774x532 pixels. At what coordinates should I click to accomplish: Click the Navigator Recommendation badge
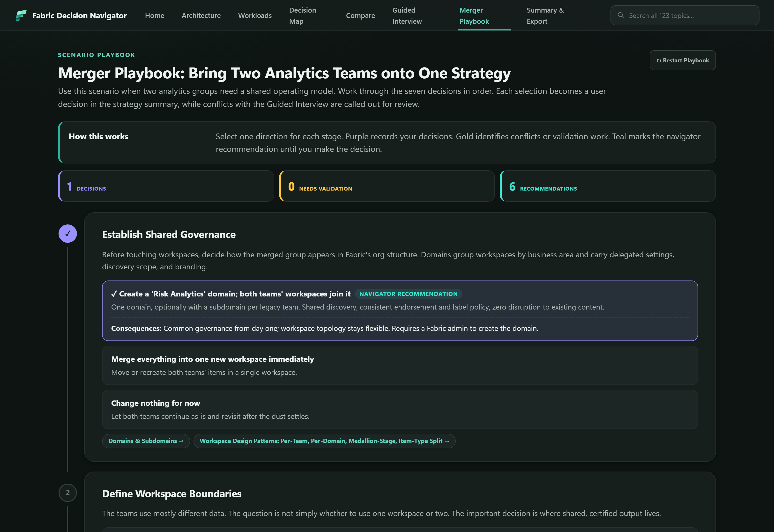[408, 294]
